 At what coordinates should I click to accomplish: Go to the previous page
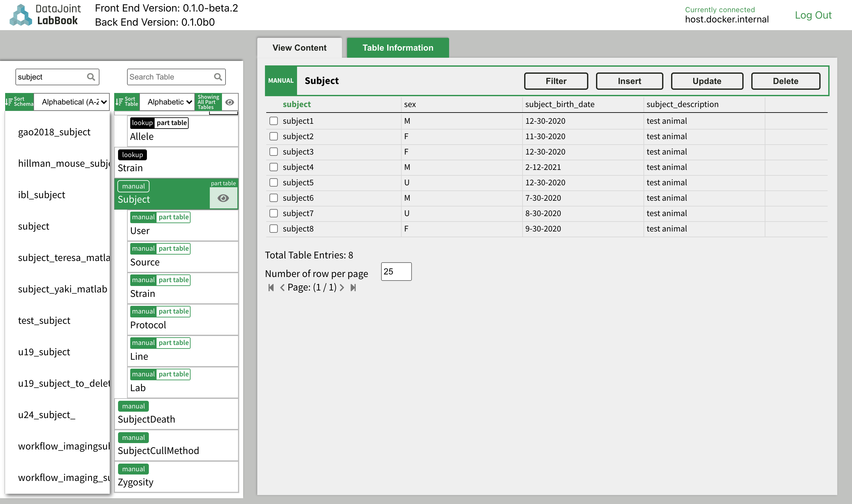coord(282,288)
